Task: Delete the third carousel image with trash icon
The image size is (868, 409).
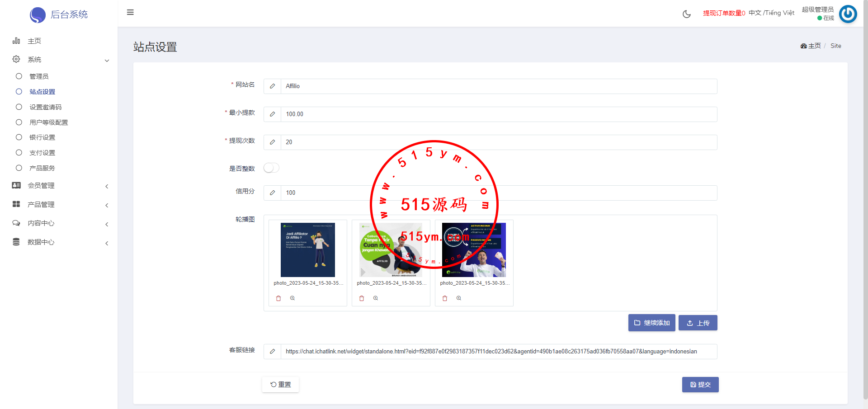Action: 445,298
